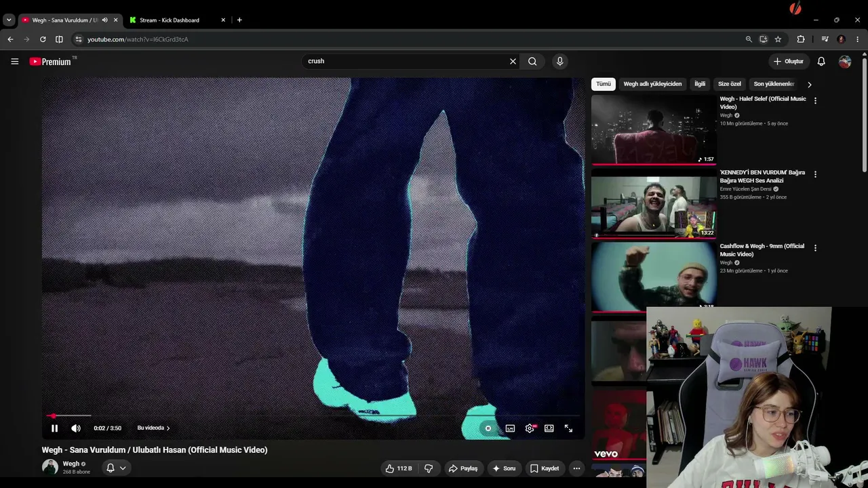Open options for 'Wegh - Halef Selef' video
This screenshot has width=868, height=488.
point(815,100)
